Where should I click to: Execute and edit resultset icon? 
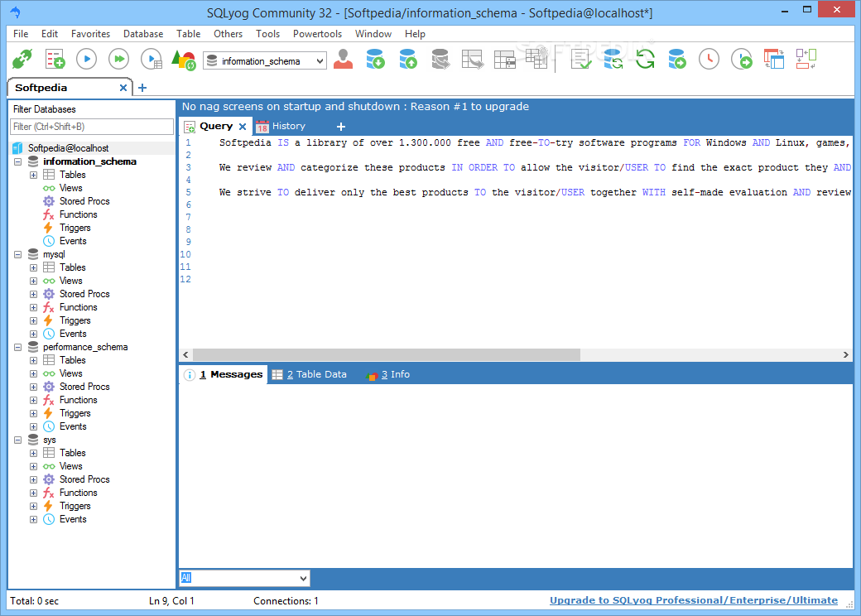point(151,59)
